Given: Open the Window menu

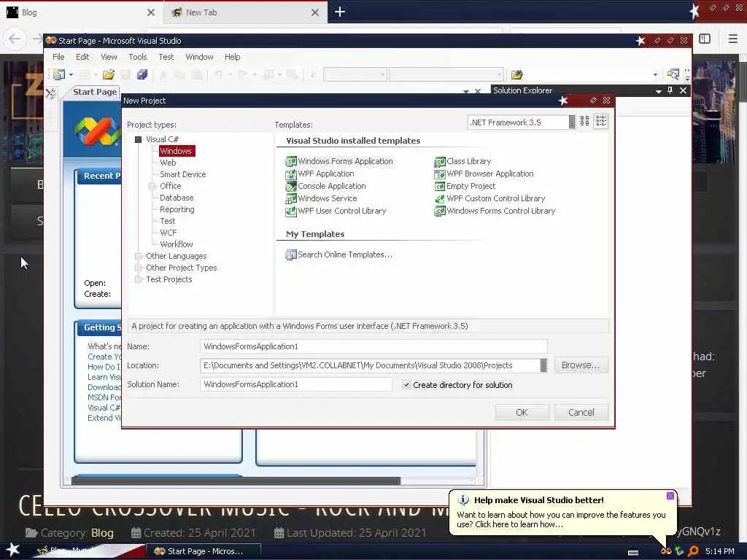Looking at the screenshot, I should pos(199,57).
